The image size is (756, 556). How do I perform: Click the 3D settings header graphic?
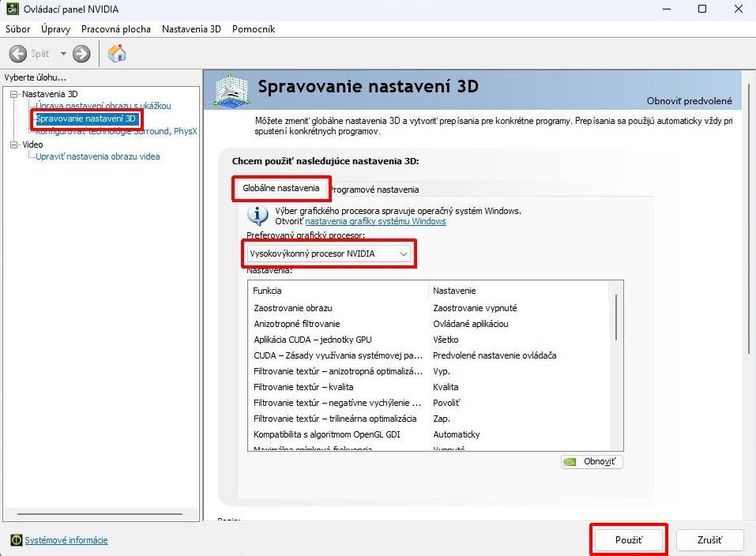(232, 90)
